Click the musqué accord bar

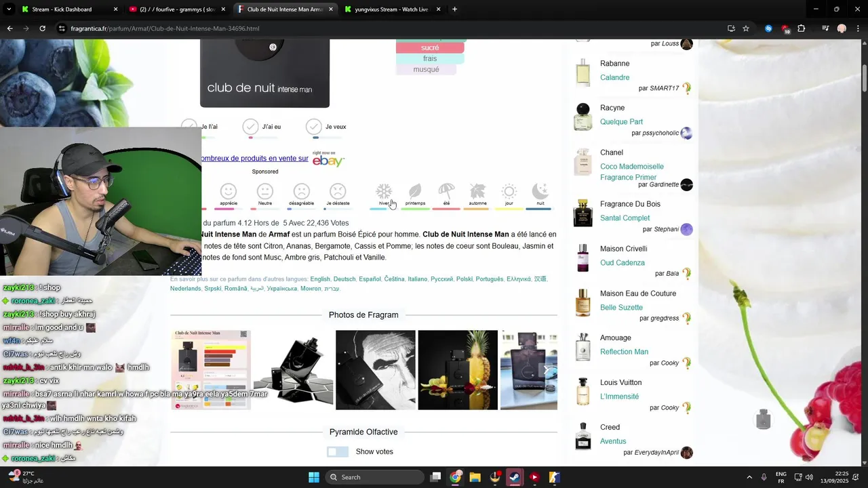tap(427, 70)
